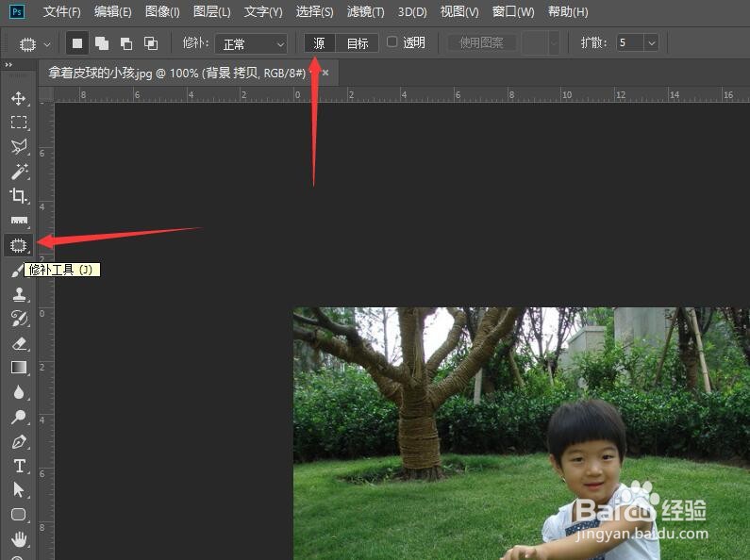
Task: Select the Ruler tool
Action: click(x=19, y=221)
